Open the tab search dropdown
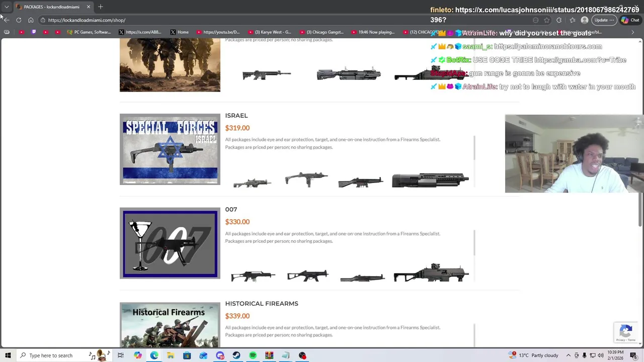644x362 pixels. (x=7, y=7)
